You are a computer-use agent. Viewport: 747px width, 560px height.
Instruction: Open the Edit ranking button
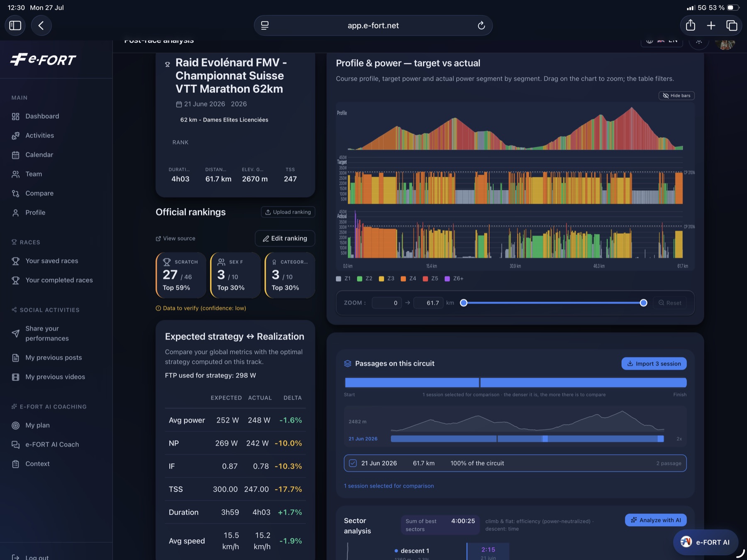[285, 238]
